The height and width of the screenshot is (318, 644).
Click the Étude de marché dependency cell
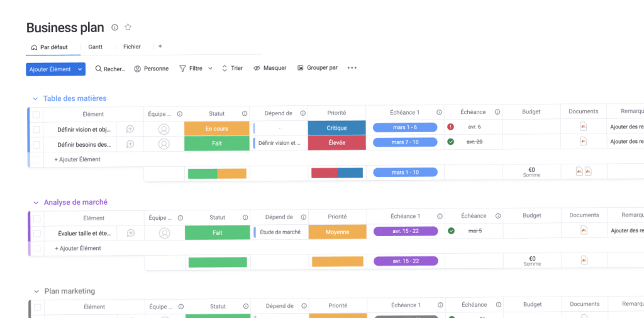point(280,232)
